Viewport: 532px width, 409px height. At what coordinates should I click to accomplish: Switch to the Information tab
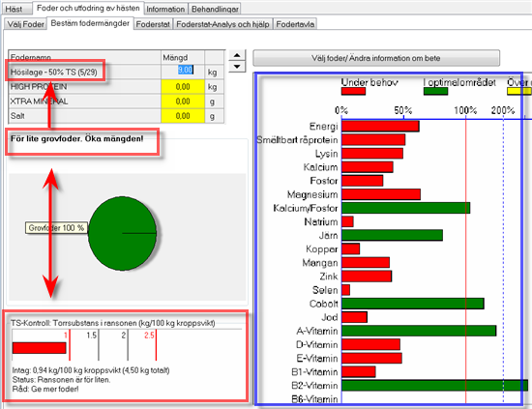[x=165, y=9]
